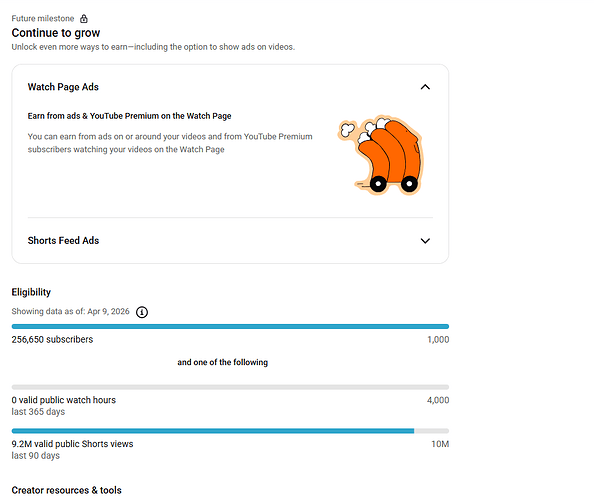Click the Continue to grow heading
Viewport: 594px width, 500px height.
pyautogui.click(x=56, y=33)
